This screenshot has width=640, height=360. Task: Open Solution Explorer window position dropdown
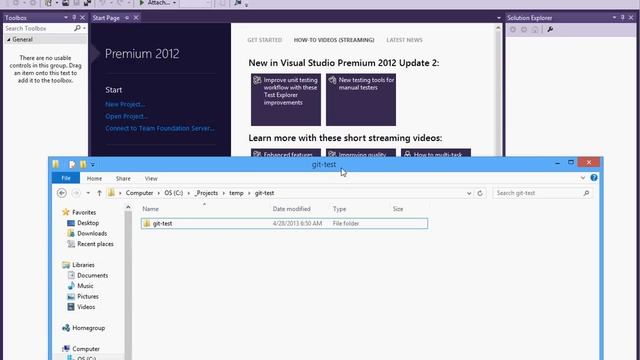614,18
